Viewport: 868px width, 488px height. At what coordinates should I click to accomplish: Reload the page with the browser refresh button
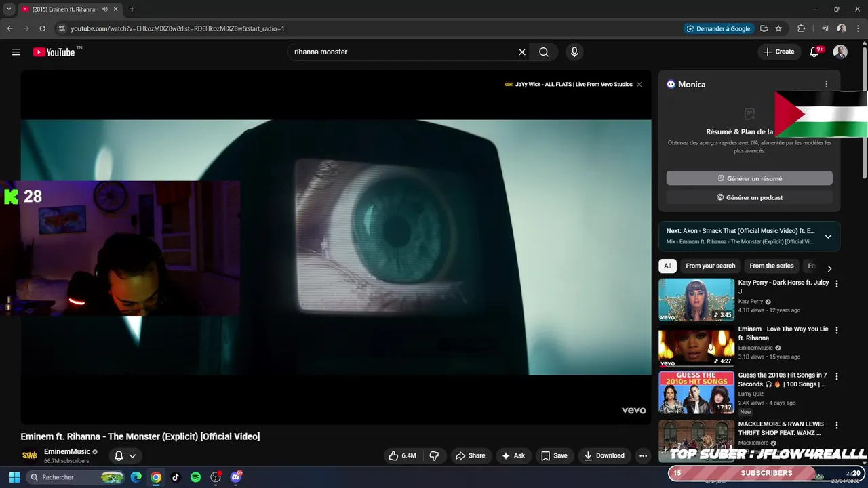(42, 28)
